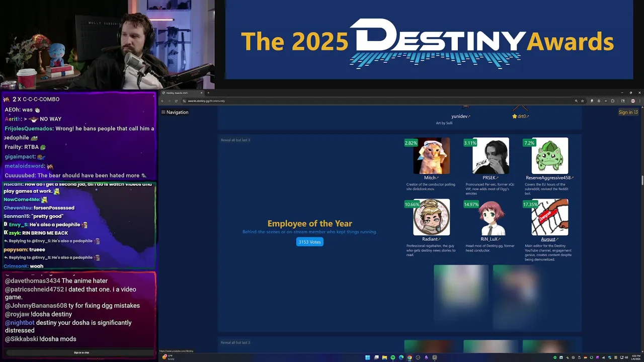Select PRSEK's portrait thumbnail

coord(491,156)
